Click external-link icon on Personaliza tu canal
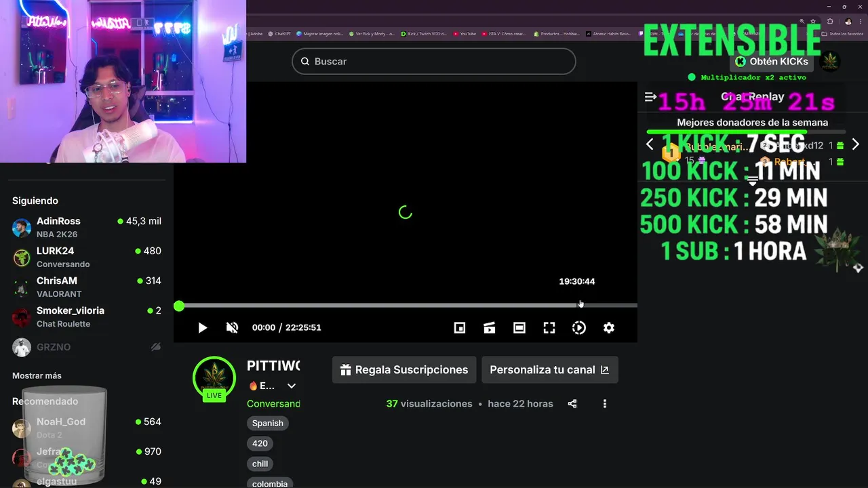 tap(604, 370)
